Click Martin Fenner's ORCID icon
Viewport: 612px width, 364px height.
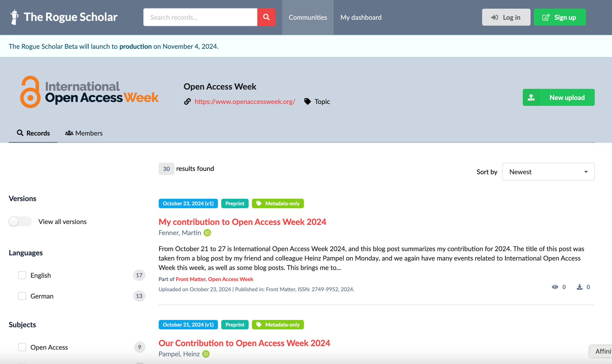(207, 233)
